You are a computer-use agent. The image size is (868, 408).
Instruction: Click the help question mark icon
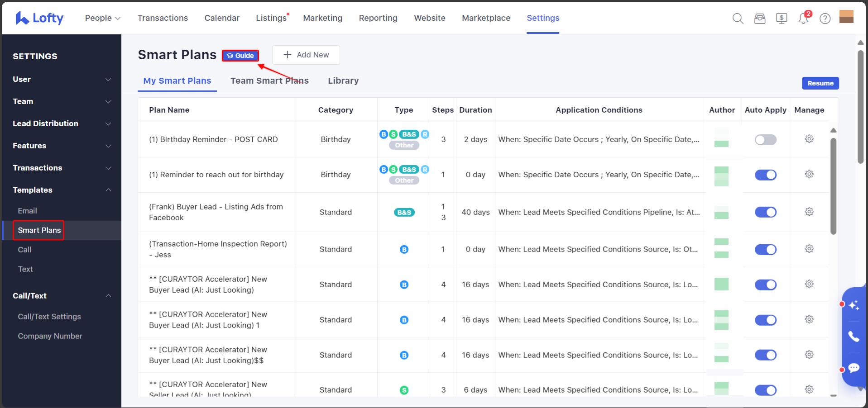pyautogui.click(x=825, y=18)
